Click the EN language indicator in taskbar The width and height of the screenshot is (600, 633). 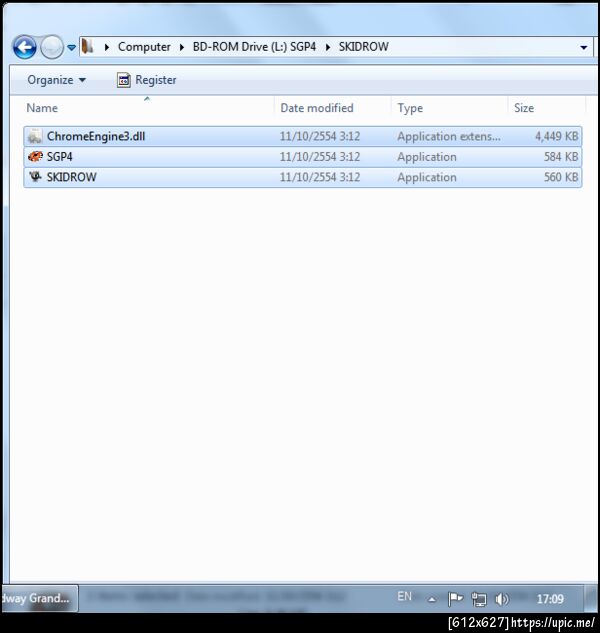[404, 596]
